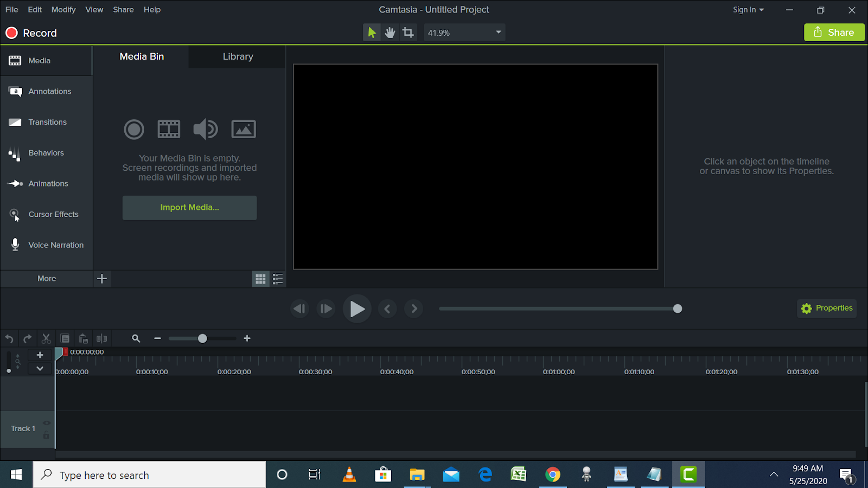
Task: Toggle Track 1 visibility eye
Action: tap(47, 423)
